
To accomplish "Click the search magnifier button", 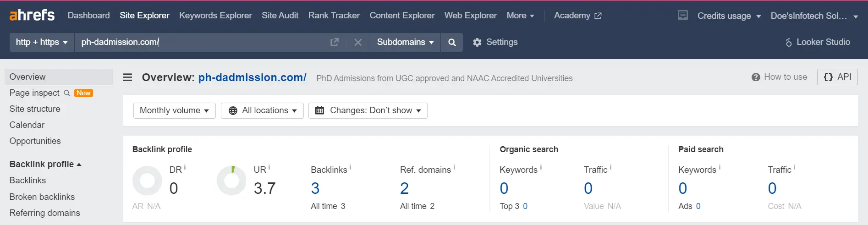I will click(452, 42).
